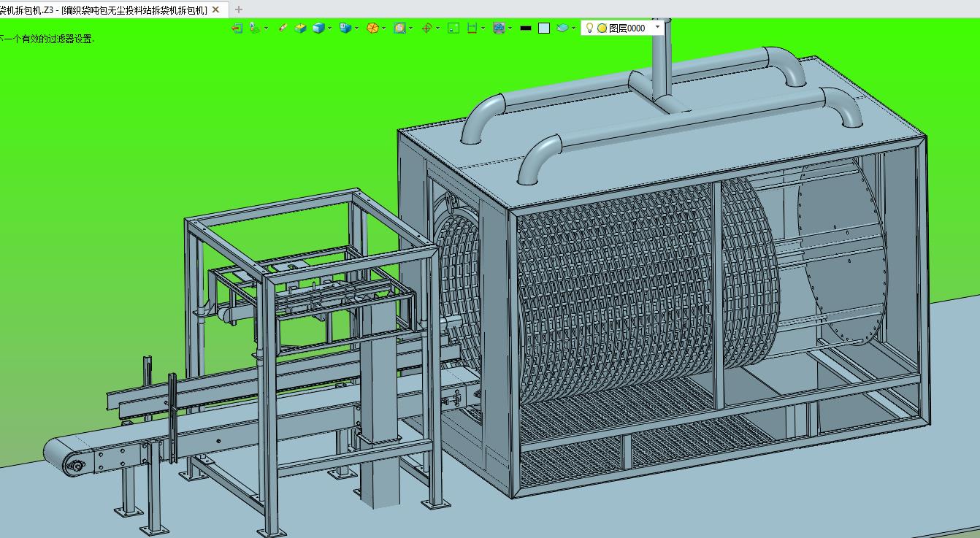Screen dimensions: 980x538
Task: Expand the layer stack icon dropdown arrow
Action: pyautogui.click(x=574, y=28)
